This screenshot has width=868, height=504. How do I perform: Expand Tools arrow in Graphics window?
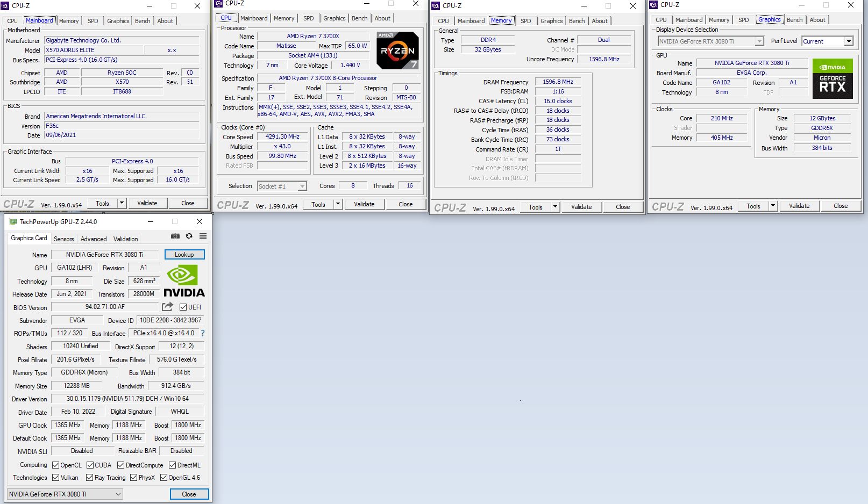(x=773, y=206)
